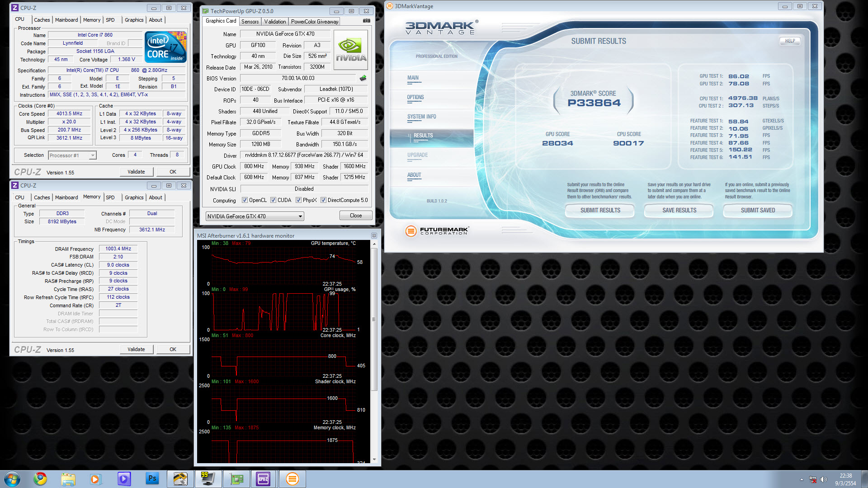Screen dimensions: 868x488
Task: Click the SUBMIT RESULTS button
Action: tap(600, 210)
